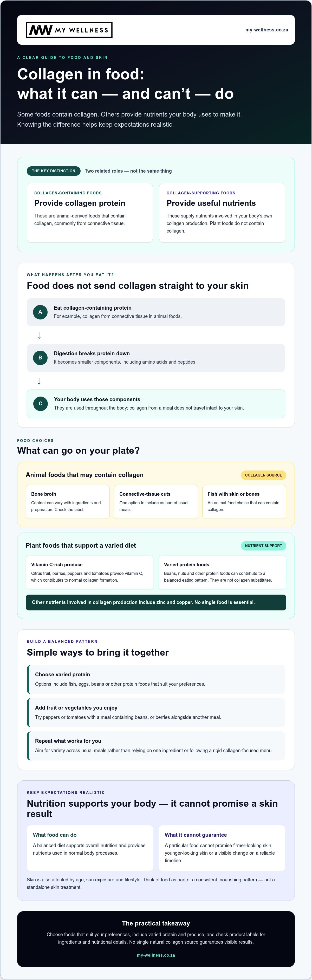The height and width of the screenshot is (980, 312).
Task: Select the Connective-tissue cuts card
Action: coord(156,502)
